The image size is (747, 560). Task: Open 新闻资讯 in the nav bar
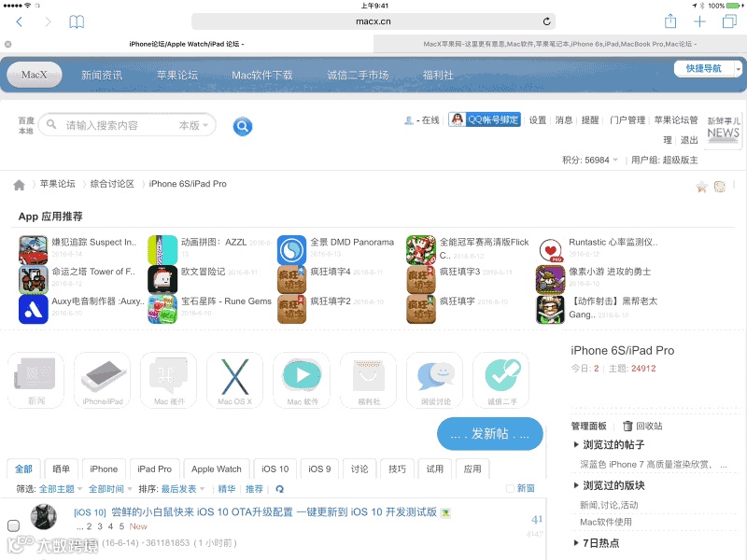102,76
